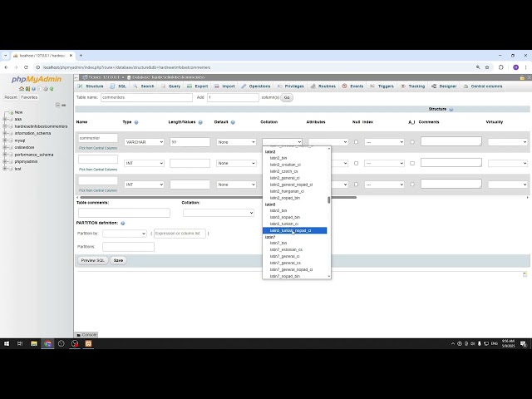Viewport: 532px width, 399px height.
Task: Toggle Null checkbox in the second column row
Action: [356, 163]
